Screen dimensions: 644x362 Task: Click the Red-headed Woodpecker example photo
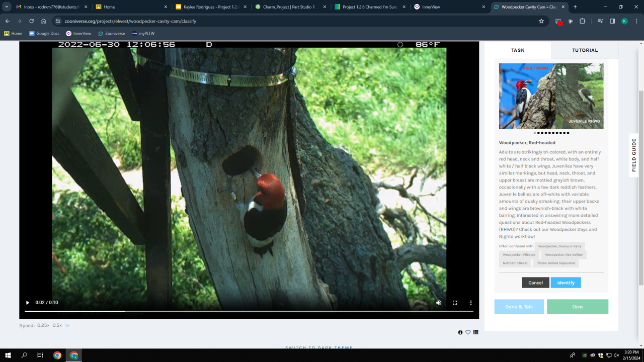tap(551, 96)
